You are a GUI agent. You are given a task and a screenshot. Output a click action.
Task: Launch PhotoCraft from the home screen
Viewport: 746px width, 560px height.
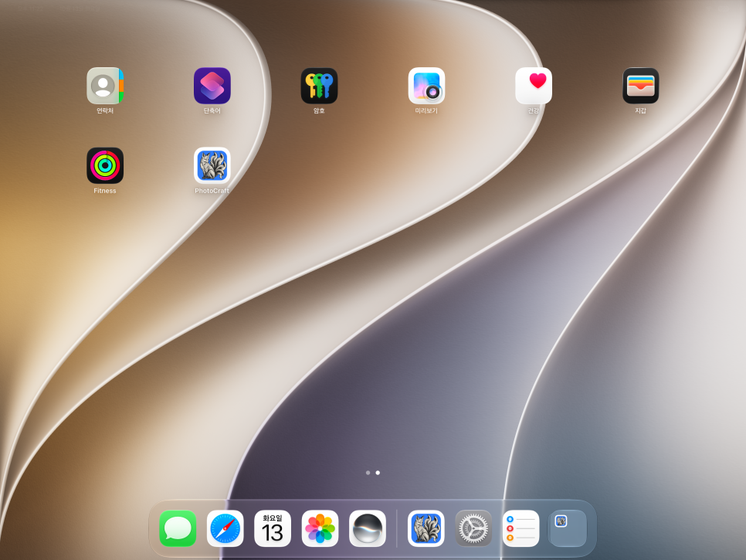pos(212,165)
